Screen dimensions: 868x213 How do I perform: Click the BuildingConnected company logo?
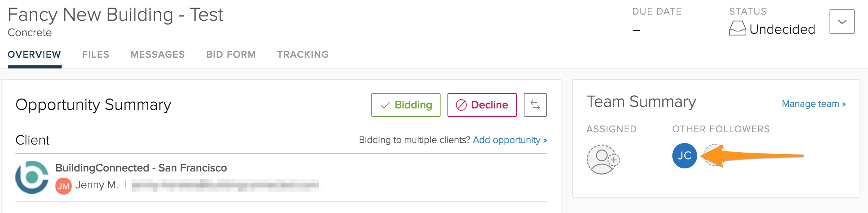pyautogui.click(x=32, y=177)
